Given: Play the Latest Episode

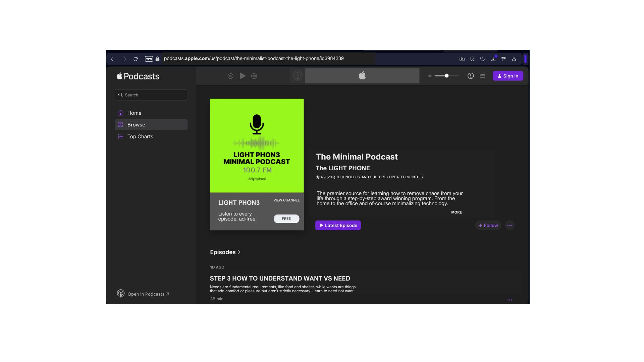Looking at the screenshot, I should click(x=338, y=225).
